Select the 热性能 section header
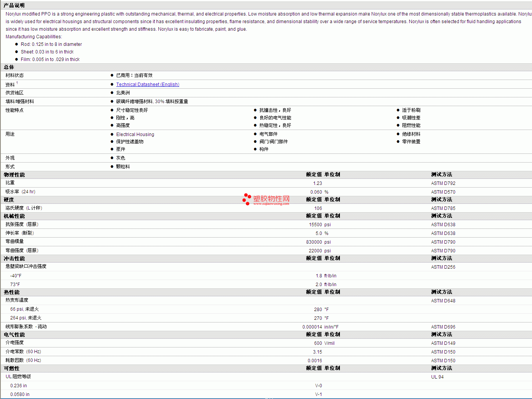Screen dimensions: 532x399 click(12, 292)
